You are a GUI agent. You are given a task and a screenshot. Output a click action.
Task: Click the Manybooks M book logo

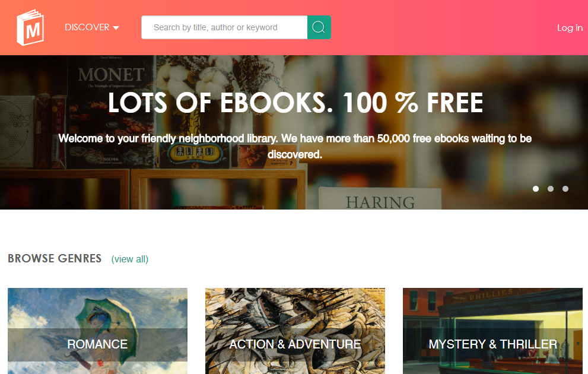(30, 27)
